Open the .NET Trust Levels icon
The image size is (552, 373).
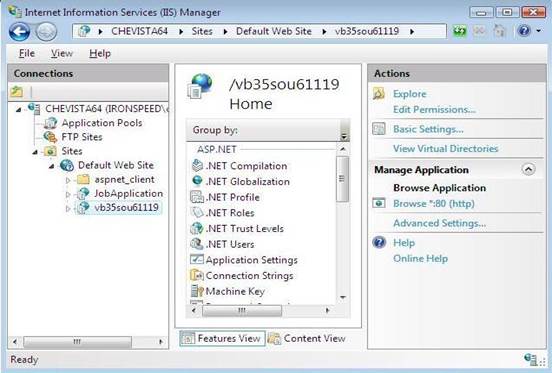197,228
